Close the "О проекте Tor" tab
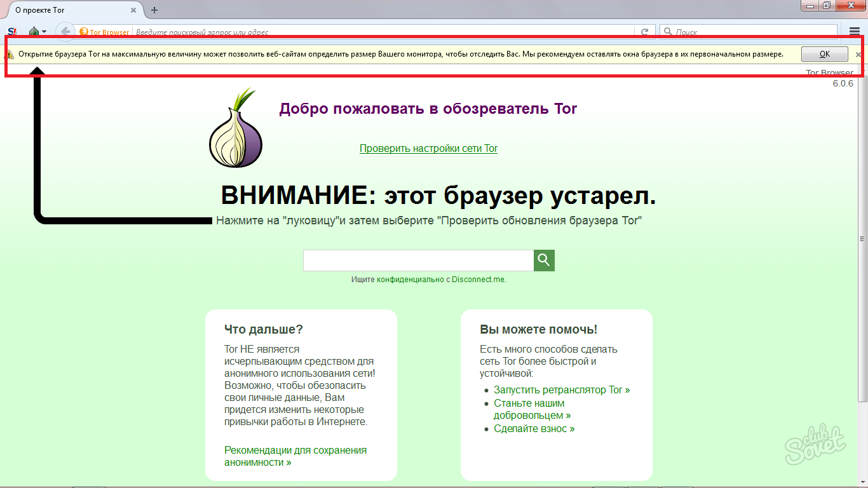Image resolution: width=868 pixels, height=488 pixels. (x=133, y=10)
